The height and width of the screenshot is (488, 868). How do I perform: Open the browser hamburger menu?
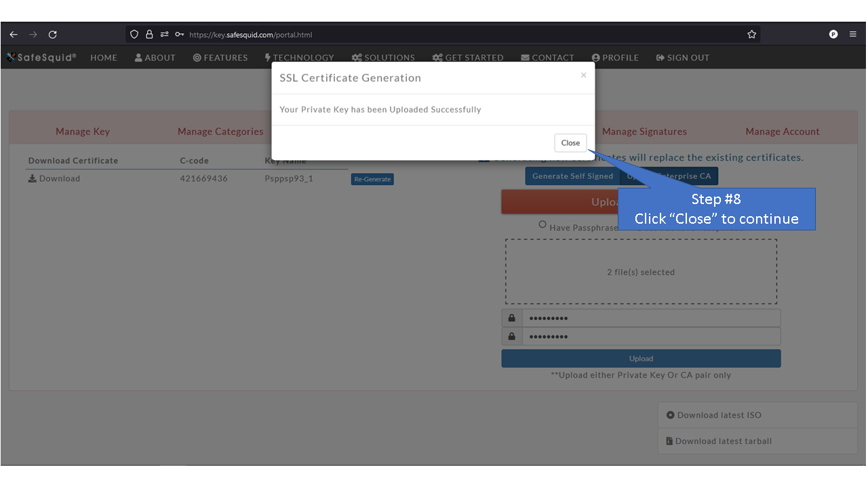[x=853, y=34]
